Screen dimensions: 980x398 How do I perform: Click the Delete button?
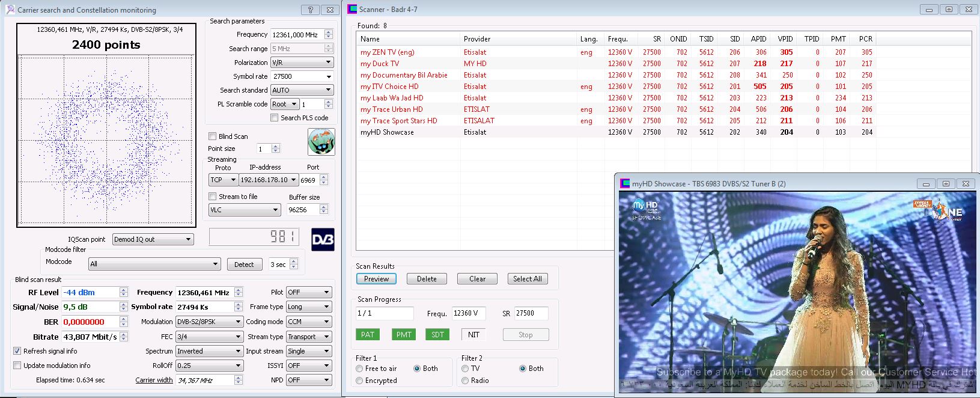(427, 279)
